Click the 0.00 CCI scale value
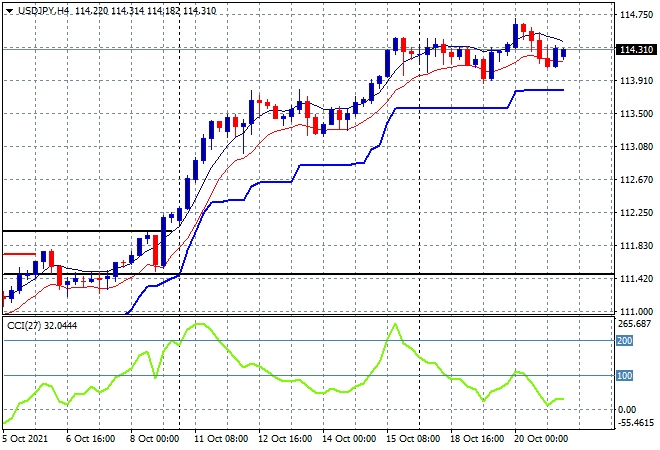This screenshot has height=450, width=660. point(627,410)
